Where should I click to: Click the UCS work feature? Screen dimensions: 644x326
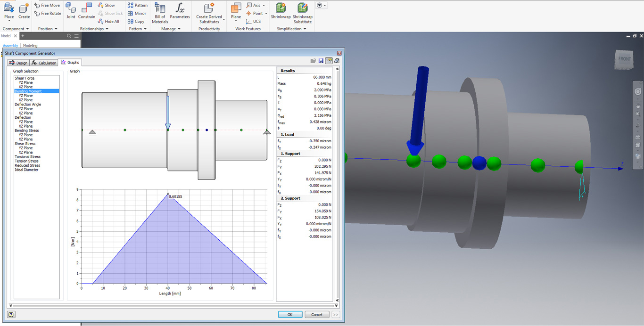(x=253, y=21)
